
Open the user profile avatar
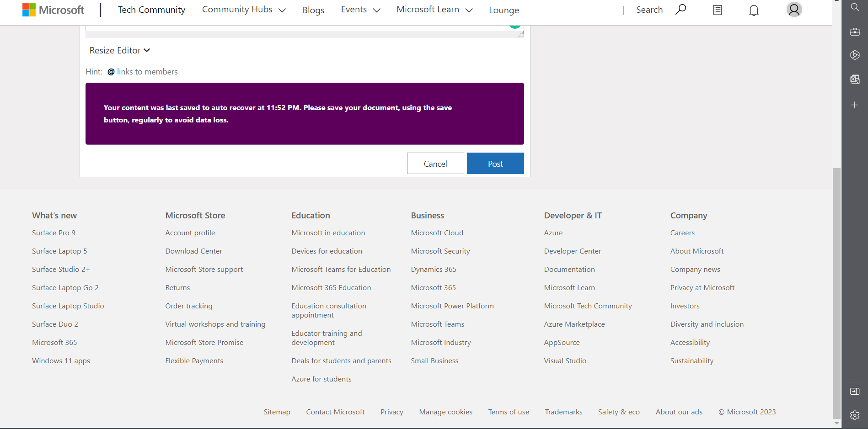tap(794, 10)
